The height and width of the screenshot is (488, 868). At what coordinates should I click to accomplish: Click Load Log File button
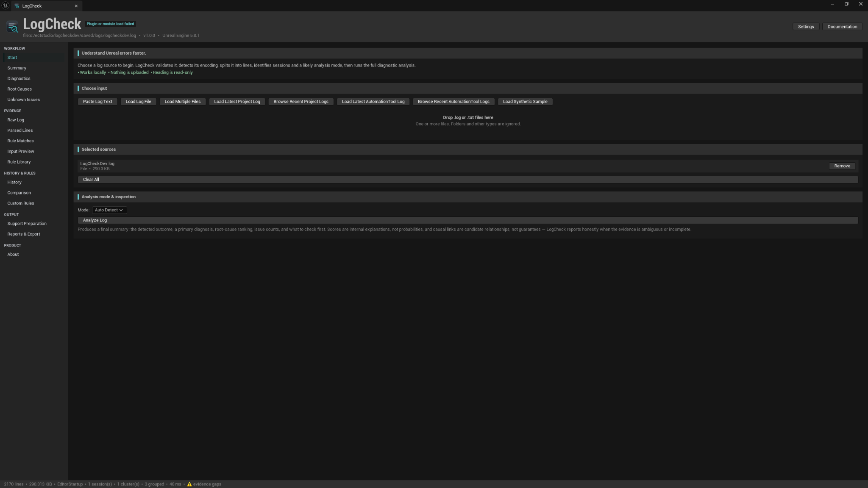point(138,102)
